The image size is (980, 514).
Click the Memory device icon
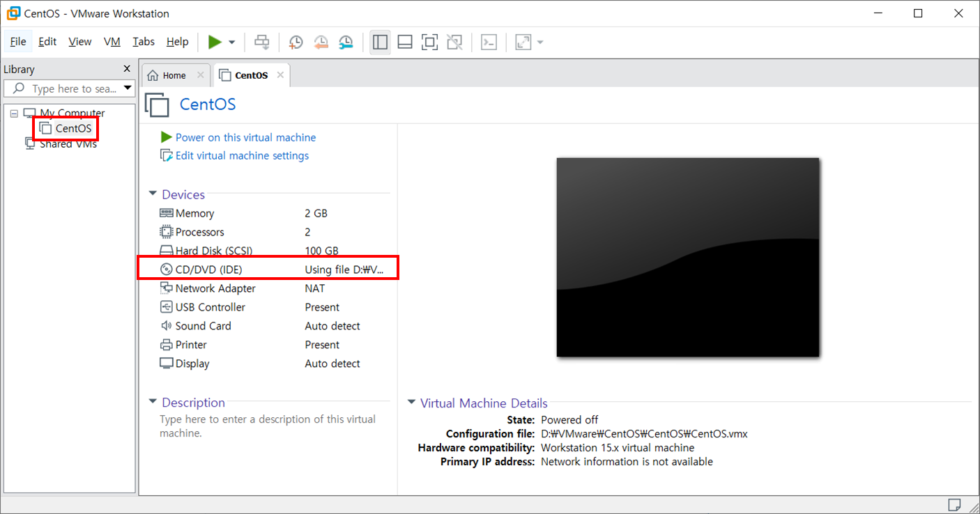pyautogui.click(x=166, y=213)
